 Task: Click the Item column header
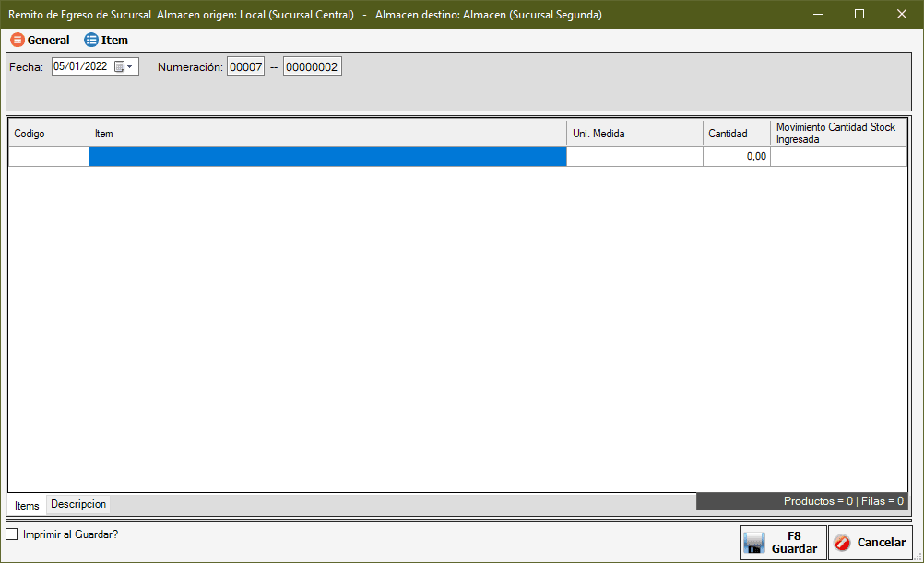tap(327, 134)
